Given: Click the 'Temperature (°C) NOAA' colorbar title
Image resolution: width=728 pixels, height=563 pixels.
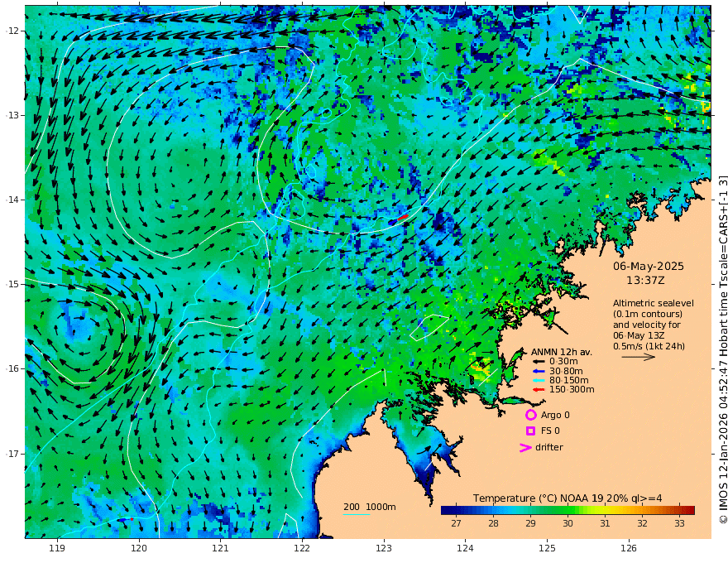Looking at the screenshot, I should tap(531, 498).
